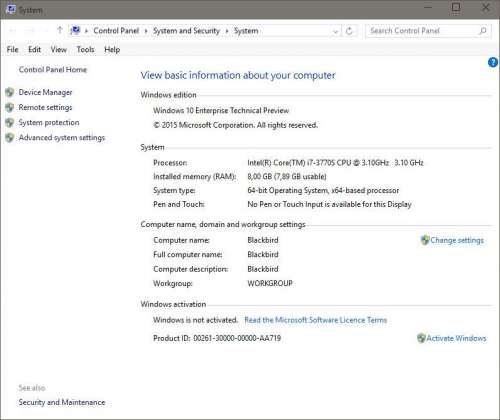Click the shield icon beside Remote settings

[x=10, y=107]
